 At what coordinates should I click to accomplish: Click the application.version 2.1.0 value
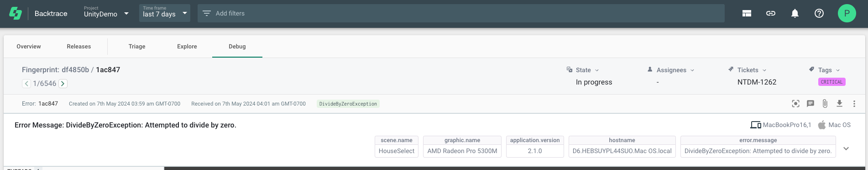[535, 151]
